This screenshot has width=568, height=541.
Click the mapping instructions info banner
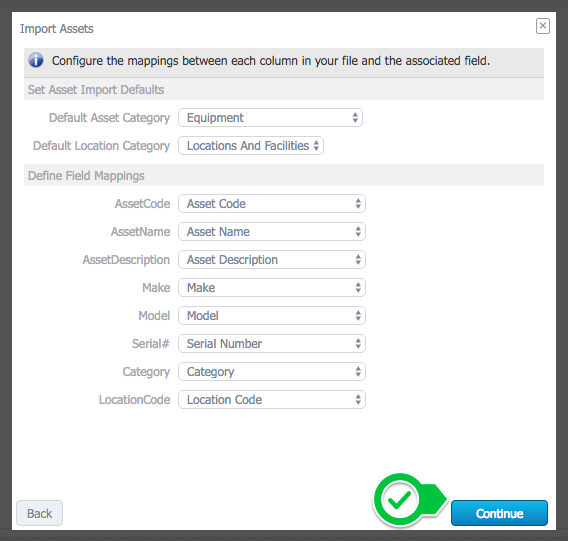284,62
